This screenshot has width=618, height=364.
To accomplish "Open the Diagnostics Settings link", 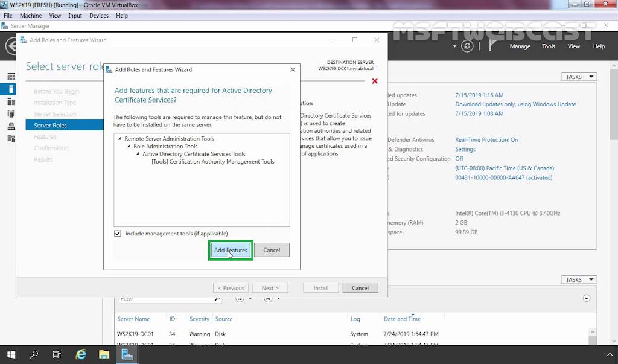I will (465, 149).
